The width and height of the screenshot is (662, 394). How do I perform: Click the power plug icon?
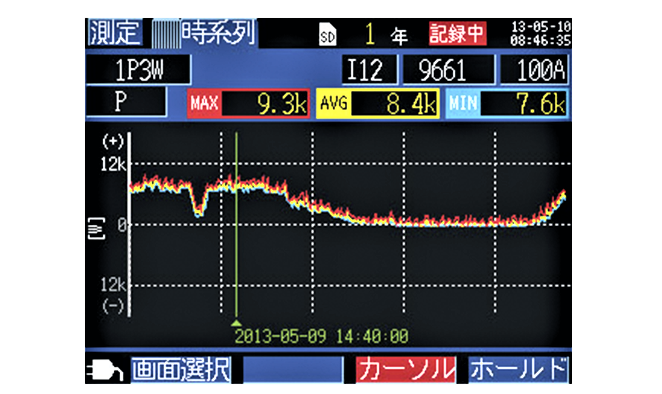(104, 370)
